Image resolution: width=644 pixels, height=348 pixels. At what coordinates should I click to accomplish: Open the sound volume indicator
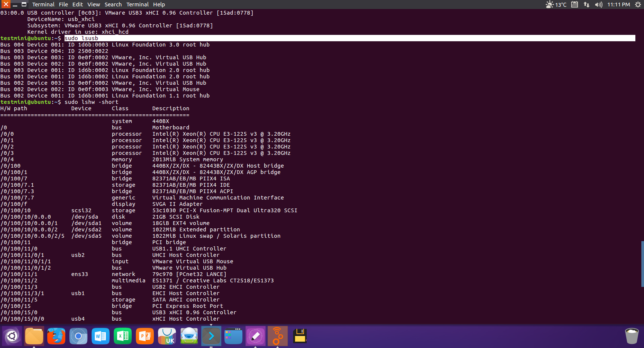[x=599, y=4]
